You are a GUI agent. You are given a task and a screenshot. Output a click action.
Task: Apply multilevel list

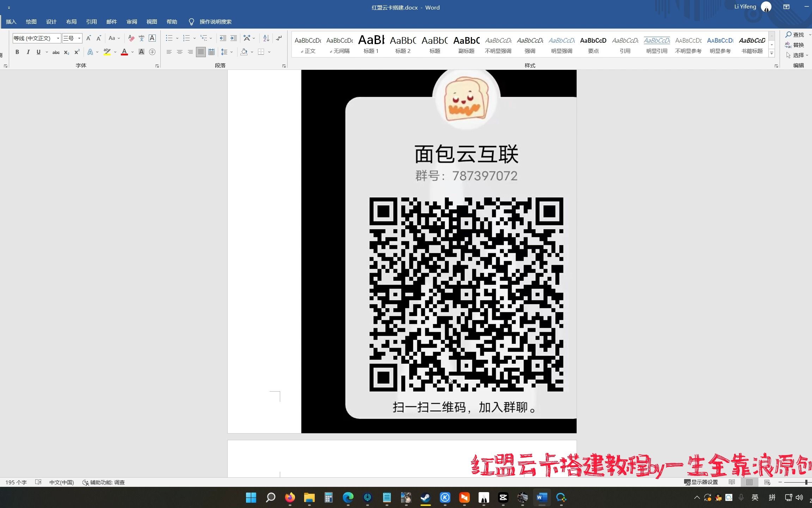[x=204, y=38]
